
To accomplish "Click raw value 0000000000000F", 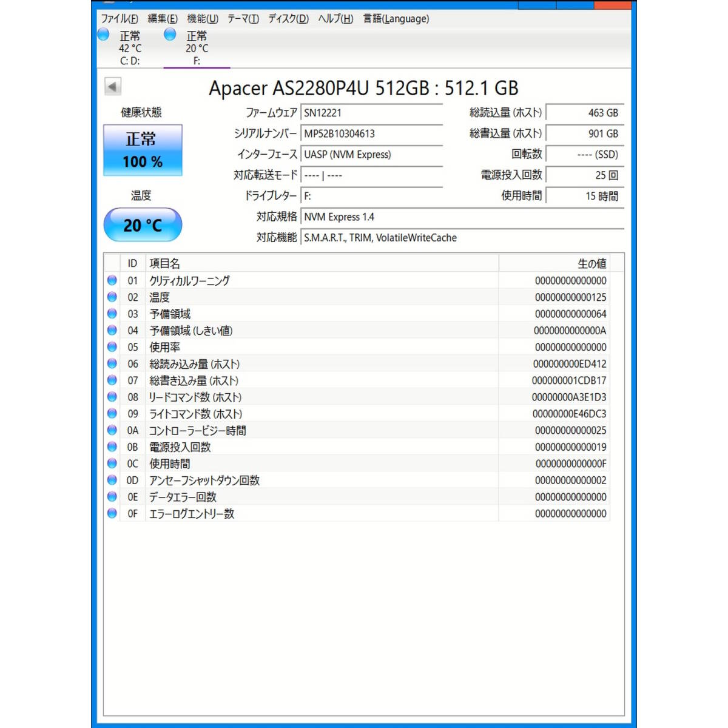I will [x=571, y=463].
